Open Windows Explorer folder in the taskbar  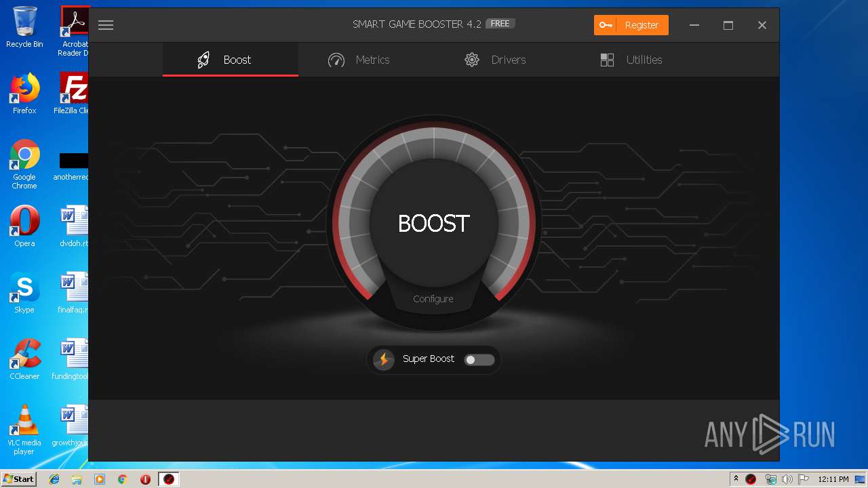(77, 479)
